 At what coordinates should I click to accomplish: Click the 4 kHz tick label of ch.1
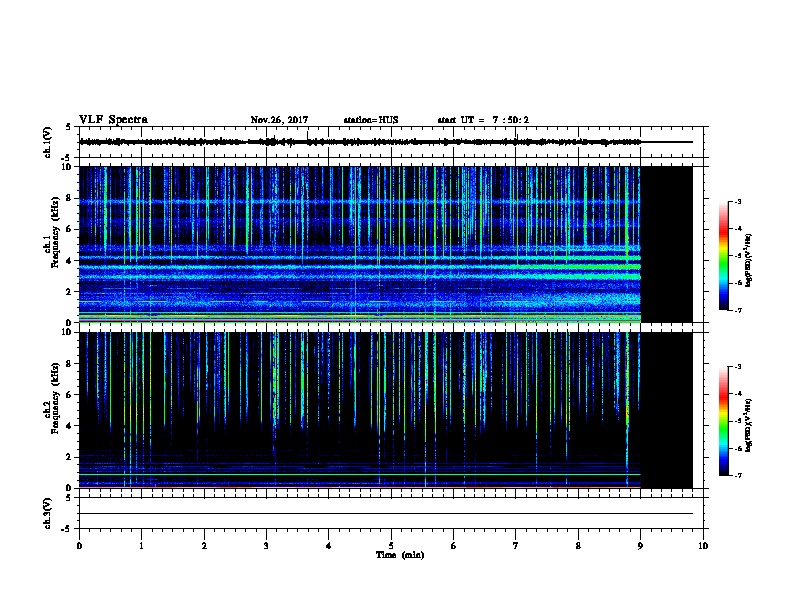click(x=69, y=261)
